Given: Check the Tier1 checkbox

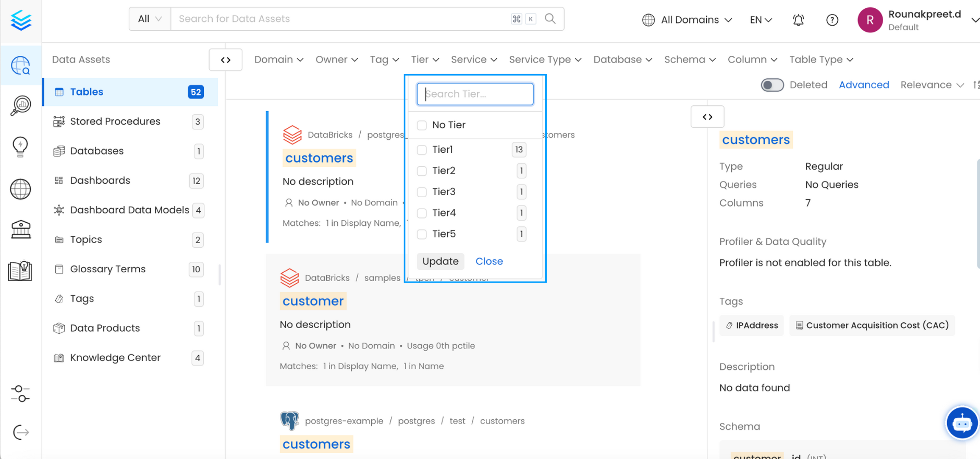Looking at the screenshot, I should [x=422, y=150].
